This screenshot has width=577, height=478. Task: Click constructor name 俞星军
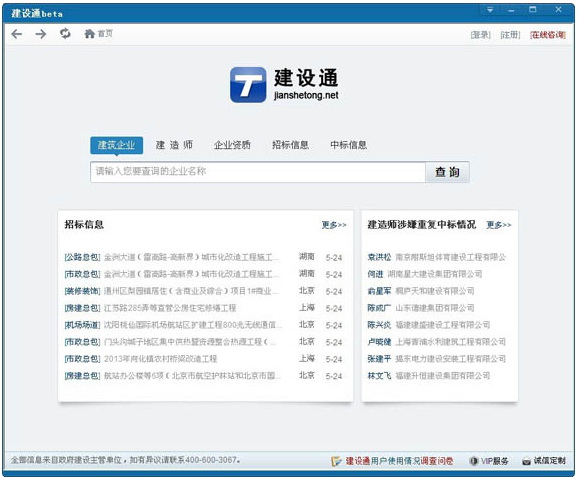click(379, 291)
